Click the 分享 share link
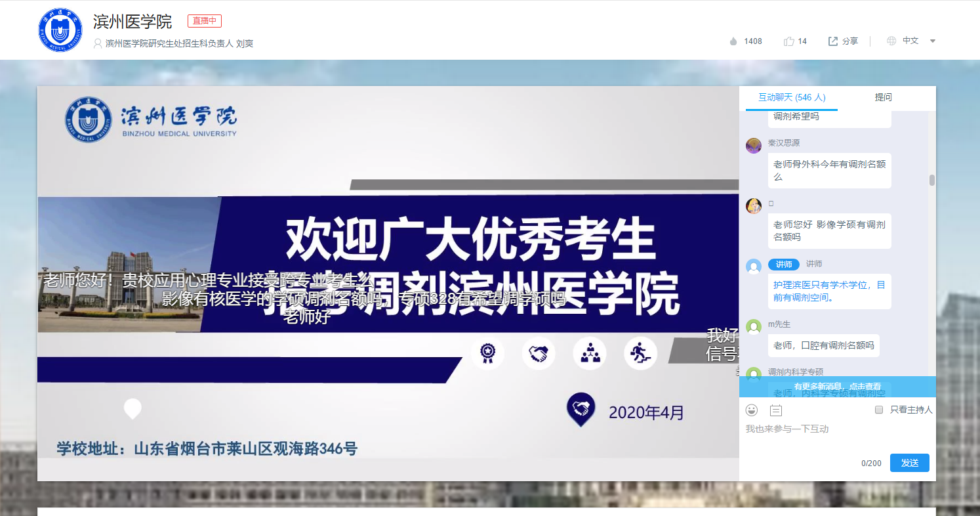980x516 pixels. tap(850, 41)
